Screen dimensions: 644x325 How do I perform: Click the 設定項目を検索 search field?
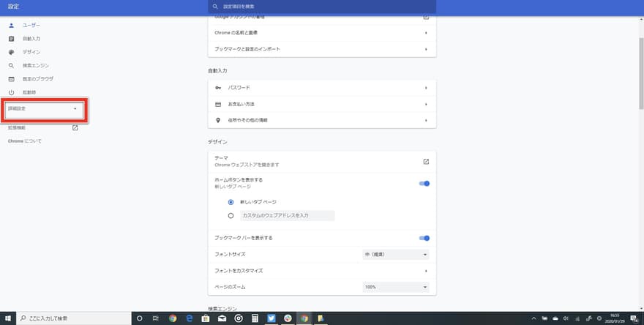tap(322, 7)
